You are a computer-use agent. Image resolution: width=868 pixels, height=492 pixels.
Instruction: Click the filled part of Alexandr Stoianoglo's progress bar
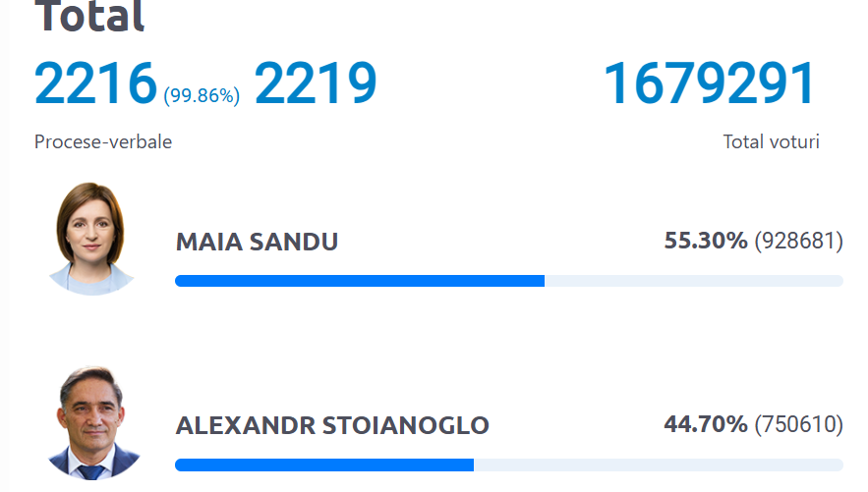[323, 465]
